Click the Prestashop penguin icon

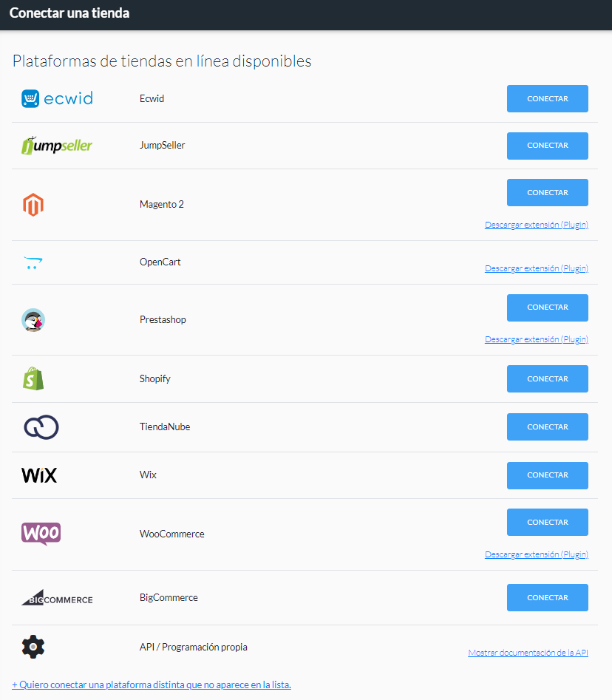pyautogui.click(x=33, y=320)
